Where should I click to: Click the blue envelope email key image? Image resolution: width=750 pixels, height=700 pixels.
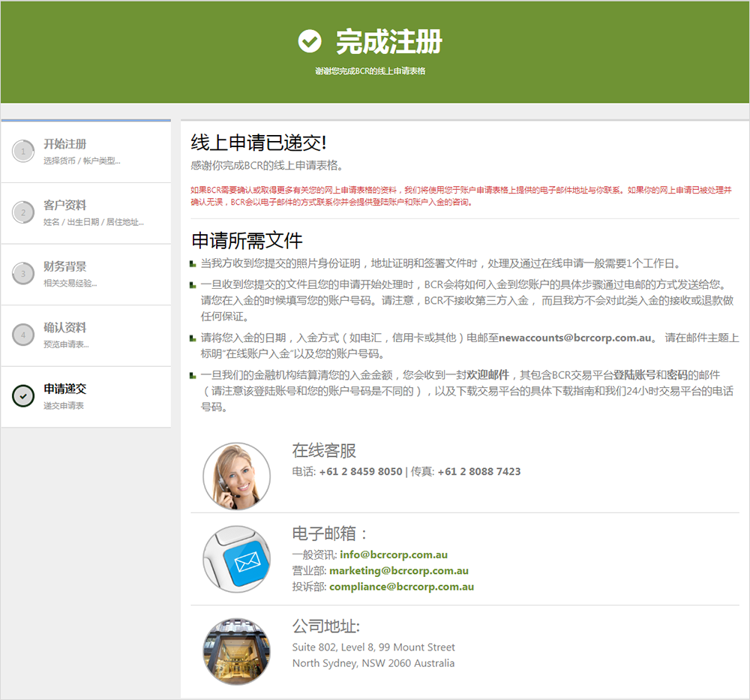(237, 559)
